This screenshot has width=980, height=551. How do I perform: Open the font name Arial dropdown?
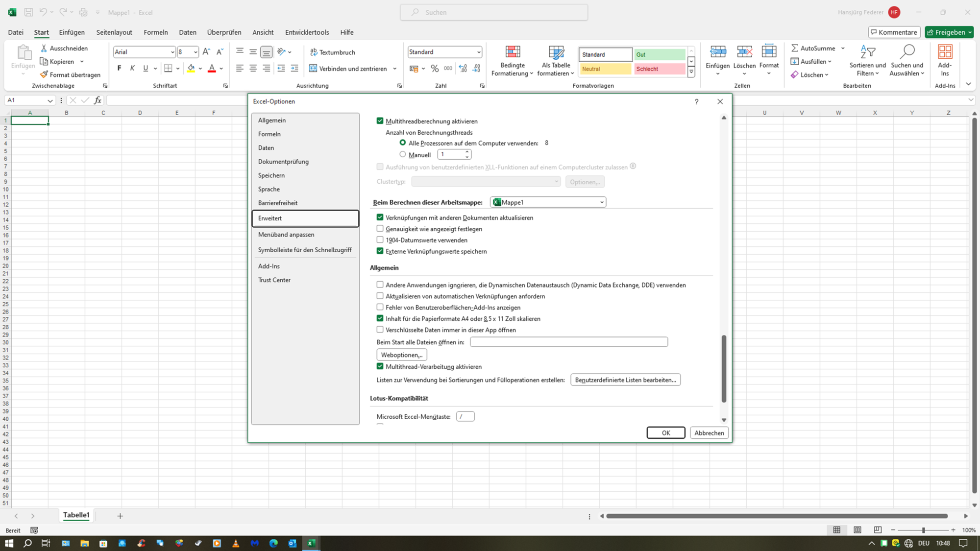(172, 52)
